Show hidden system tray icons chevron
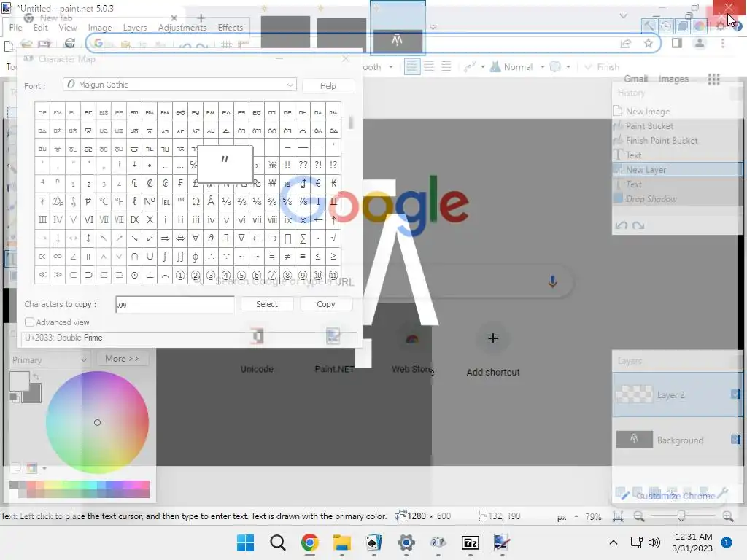 [614, 542]
